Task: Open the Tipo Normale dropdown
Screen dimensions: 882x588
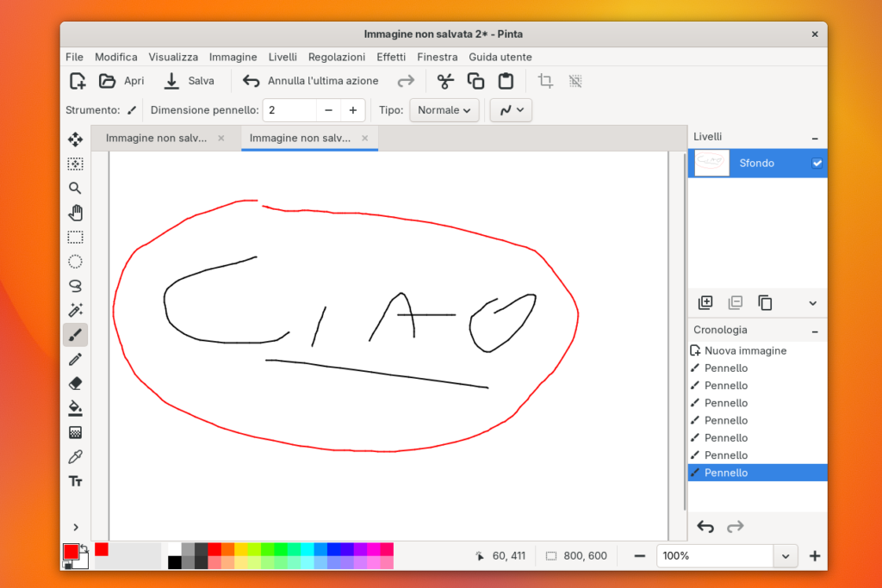Action: tap(444, 110)
